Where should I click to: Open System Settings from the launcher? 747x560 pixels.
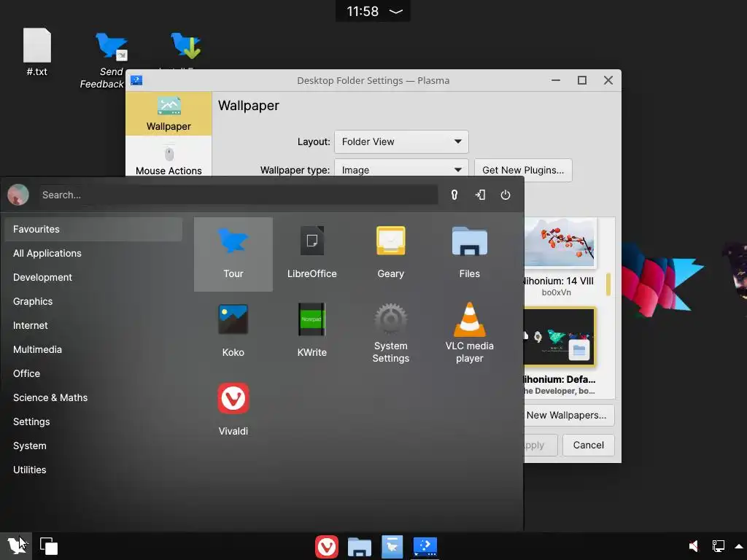click(391, 332)
